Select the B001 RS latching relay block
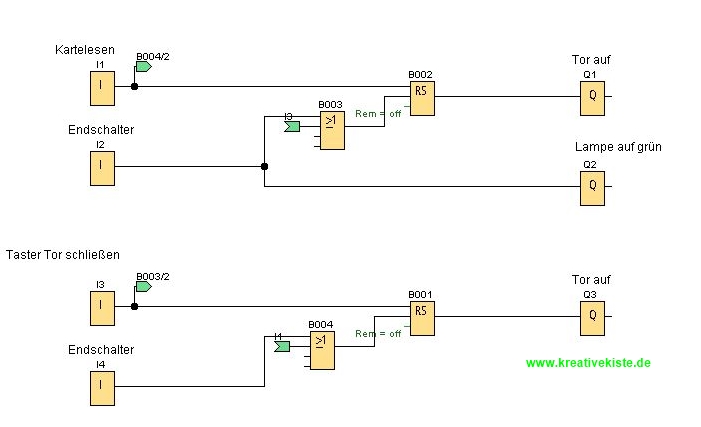Image resolution: width=701 pixels, height=427 pixels. coord(422,317)
